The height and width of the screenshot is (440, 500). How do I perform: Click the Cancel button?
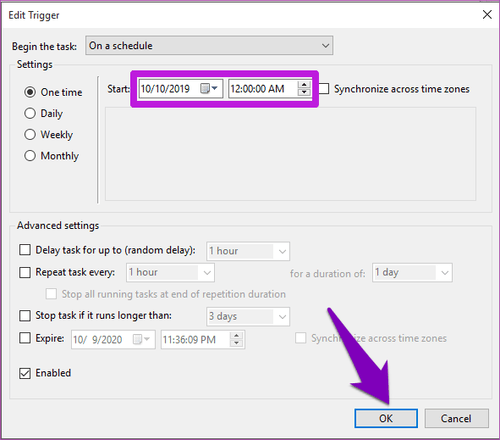[x=456, y=418]
